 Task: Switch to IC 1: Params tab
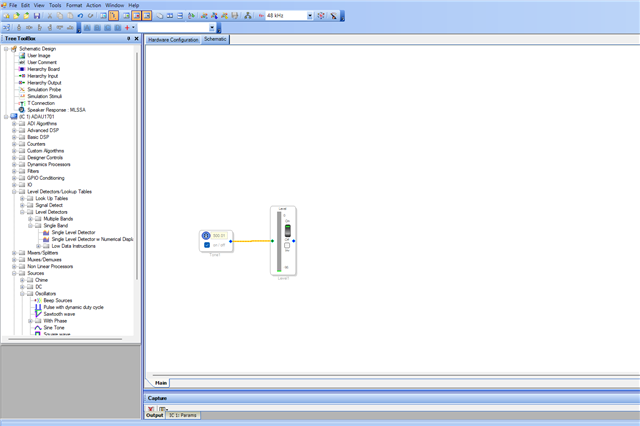183,415
